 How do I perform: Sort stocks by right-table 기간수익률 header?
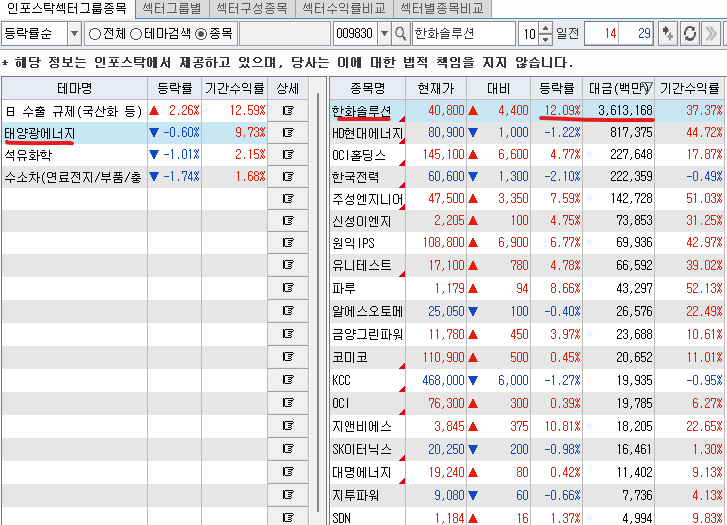[x=690, y=88]
